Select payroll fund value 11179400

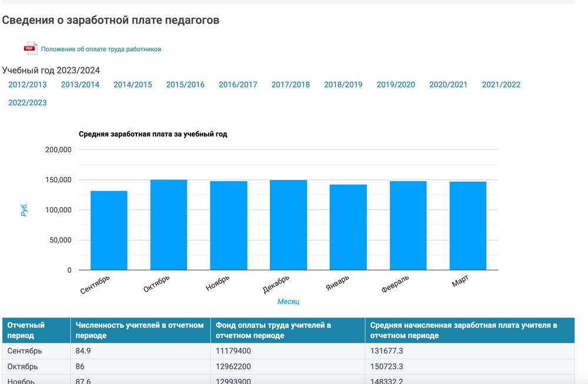click(x=233, y=351)
